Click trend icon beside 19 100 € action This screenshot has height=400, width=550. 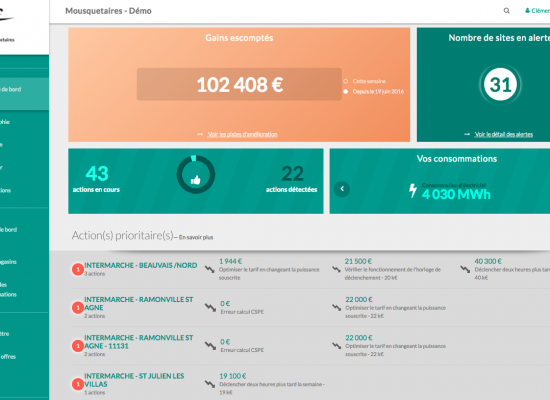[210, 384]
